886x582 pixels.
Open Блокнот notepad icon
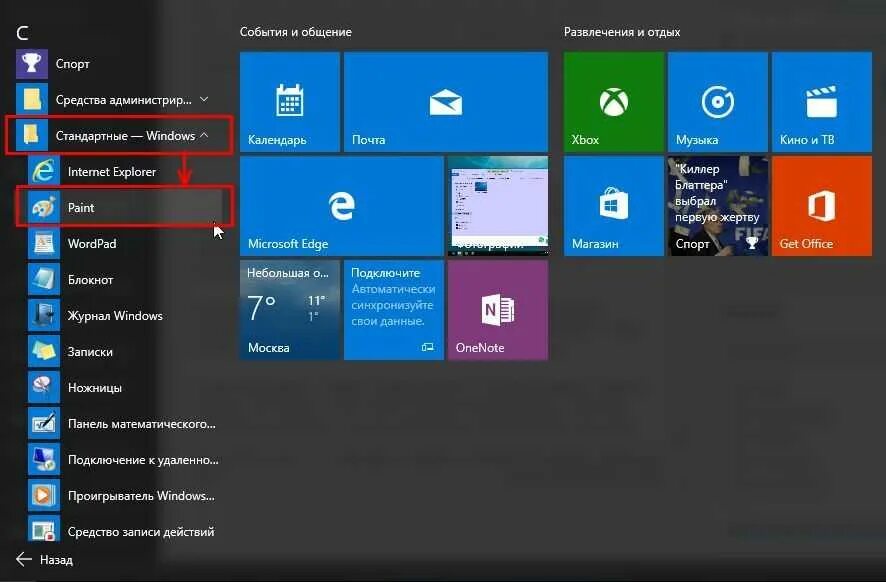point(44,280)
